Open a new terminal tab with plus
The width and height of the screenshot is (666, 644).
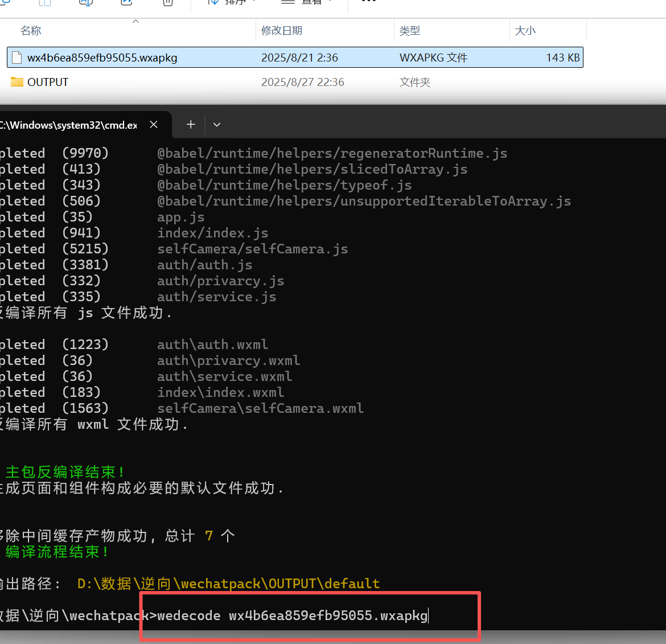[x=191, y=125]
